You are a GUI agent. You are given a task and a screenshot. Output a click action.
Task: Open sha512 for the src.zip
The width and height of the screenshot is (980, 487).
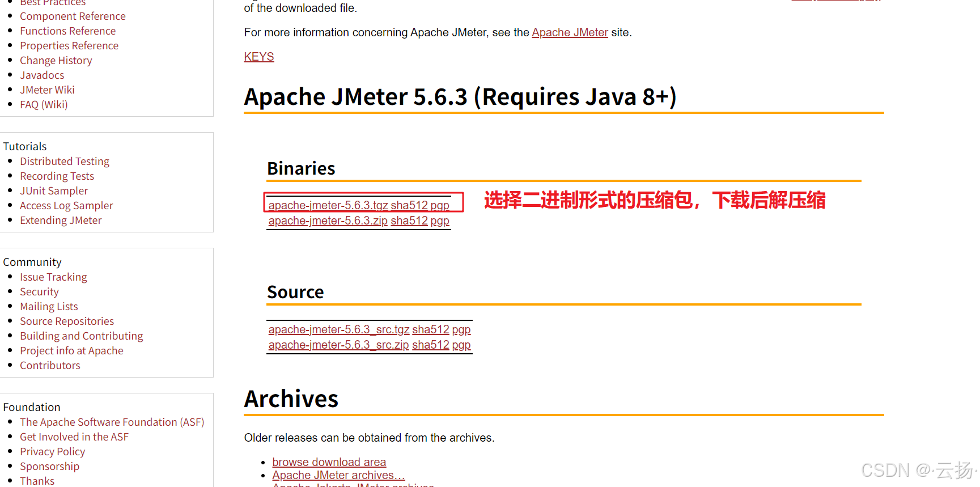(x=430, y=345)
